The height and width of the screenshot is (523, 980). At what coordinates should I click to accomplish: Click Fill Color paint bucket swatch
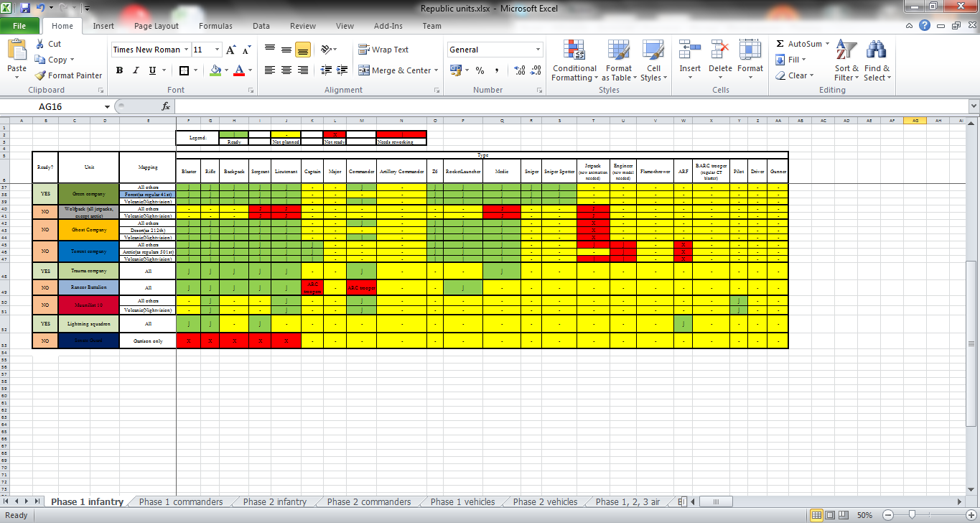tap(215, 70)
